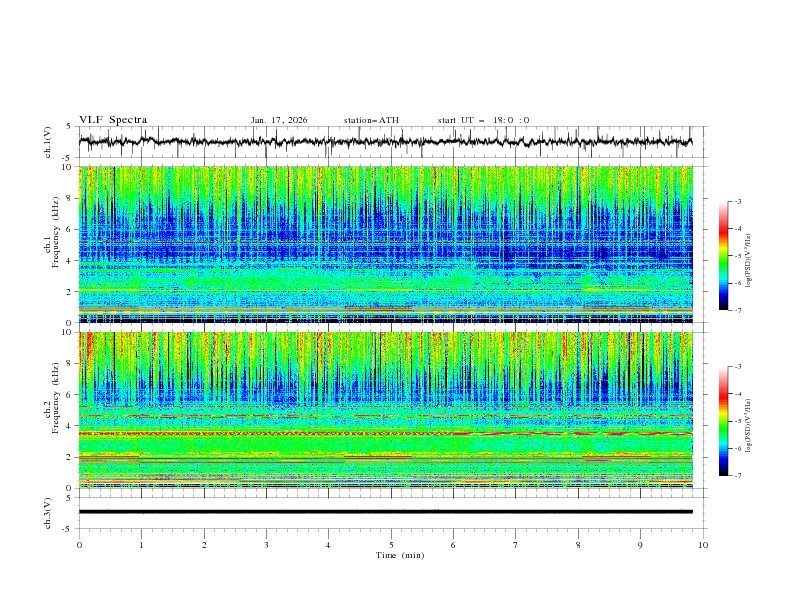Click the time axis tick label '8'

[578, 545]
